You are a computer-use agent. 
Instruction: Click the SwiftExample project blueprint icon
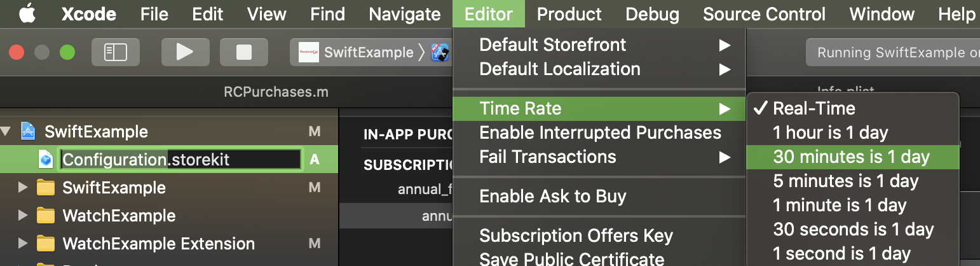(x=28, y=132)
